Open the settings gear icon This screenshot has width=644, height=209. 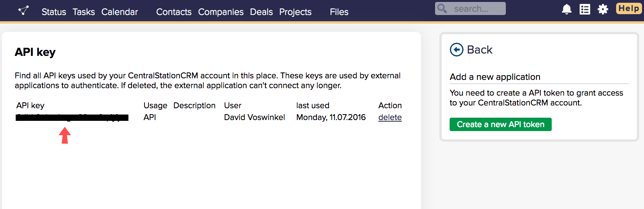(x=603, y=9)
